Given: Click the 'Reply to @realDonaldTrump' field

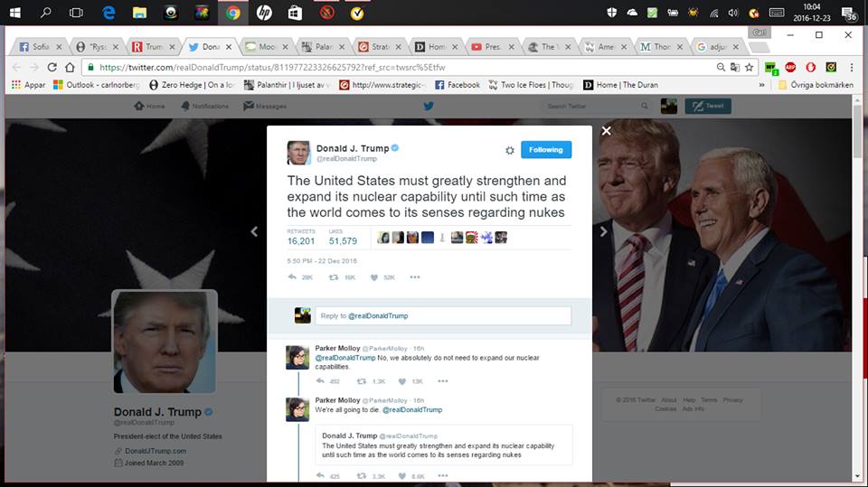Looking at the screenshot, I should coord(442,315).
